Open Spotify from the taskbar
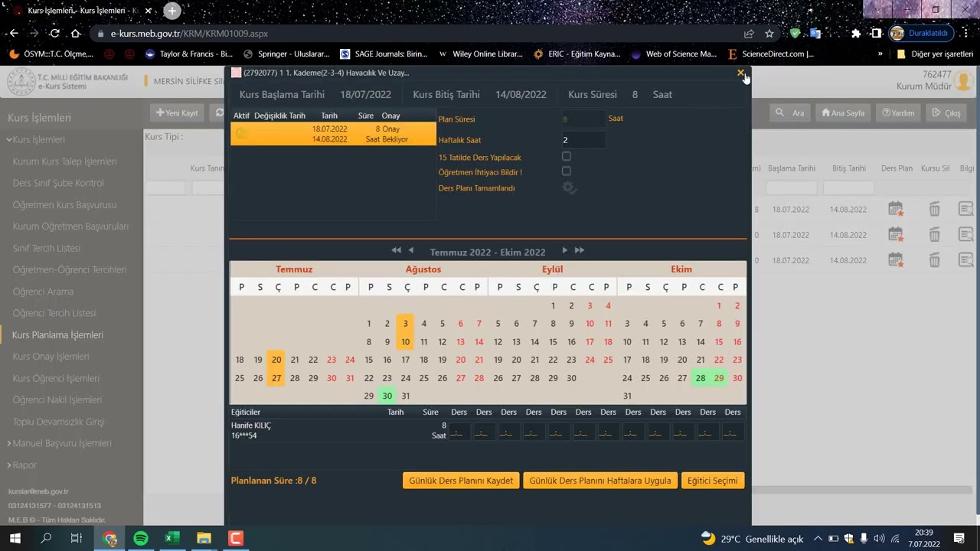Screen dimensions: 980x551 pos(141,538)
